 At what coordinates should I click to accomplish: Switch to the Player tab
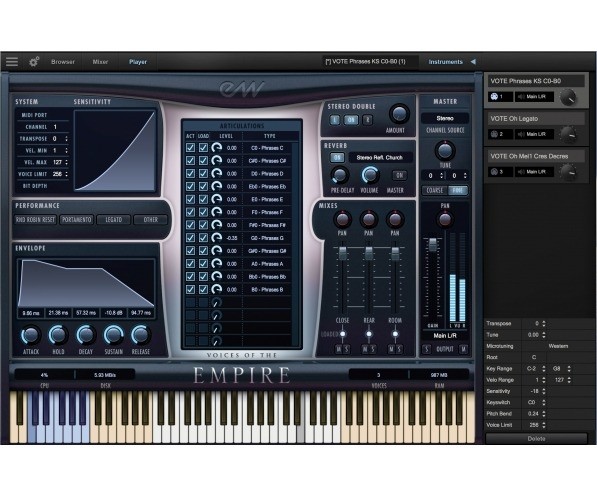[x=138, y=61]
